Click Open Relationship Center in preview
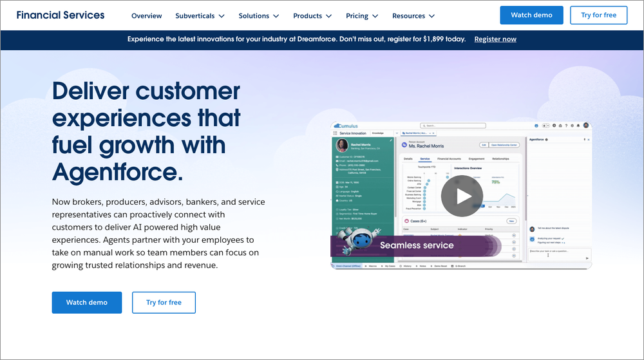The width and height of the screenshot is (644, 360). click(x=504, y=145)
